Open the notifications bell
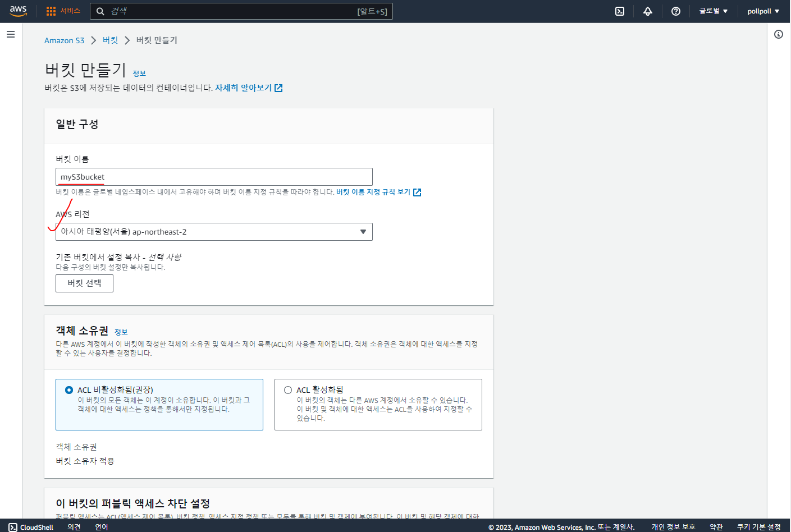The image size is (791, 532). 648,11
